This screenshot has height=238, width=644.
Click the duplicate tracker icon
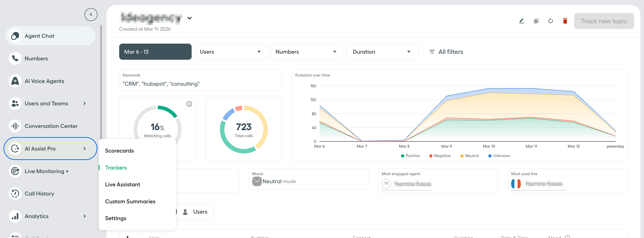pos(536,21)
